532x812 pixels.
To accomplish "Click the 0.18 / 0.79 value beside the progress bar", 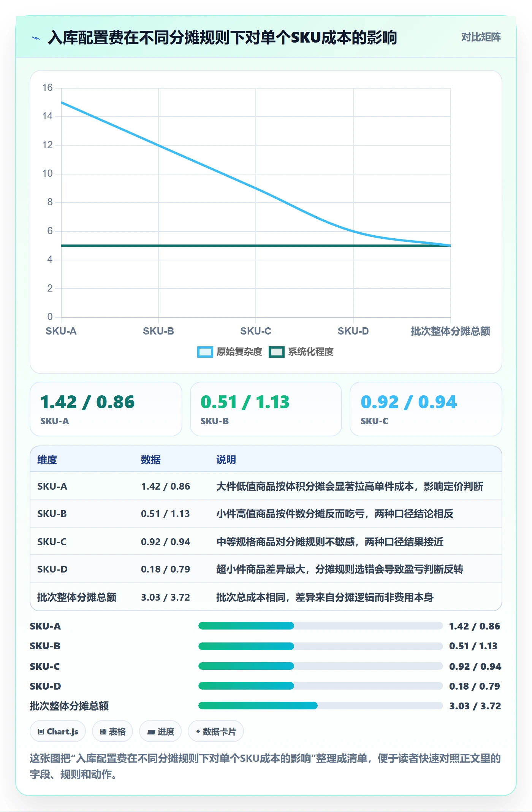I will [475, 686].
